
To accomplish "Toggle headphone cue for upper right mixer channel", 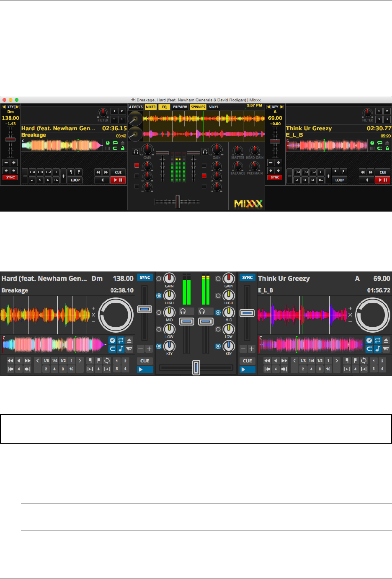I will [205, 152].
